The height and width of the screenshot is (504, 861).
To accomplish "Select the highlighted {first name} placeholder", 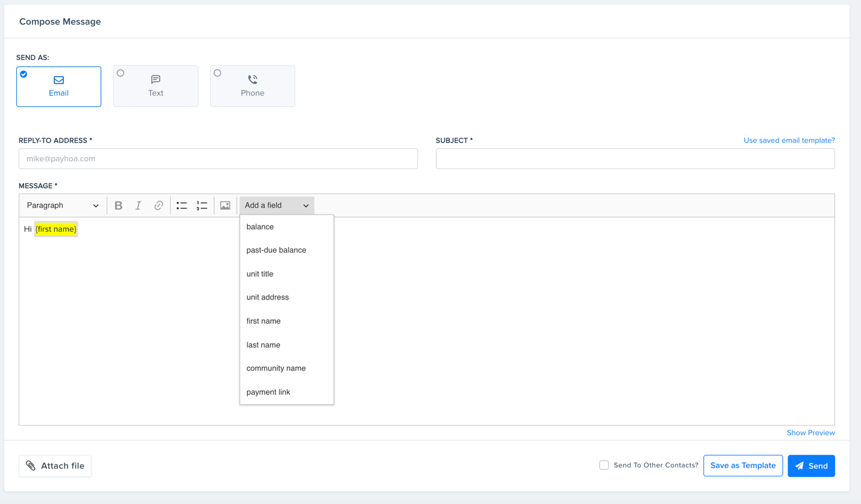I will [x=56, y=229].
